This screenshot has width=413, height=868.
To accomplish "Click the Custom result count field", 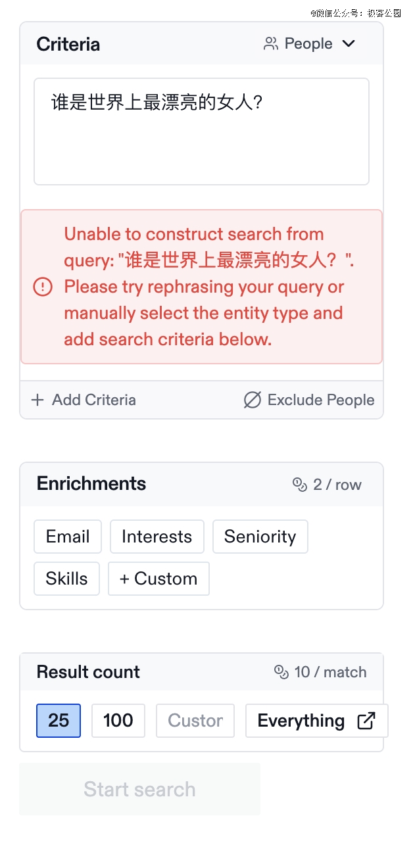I will tap(195, 721).
